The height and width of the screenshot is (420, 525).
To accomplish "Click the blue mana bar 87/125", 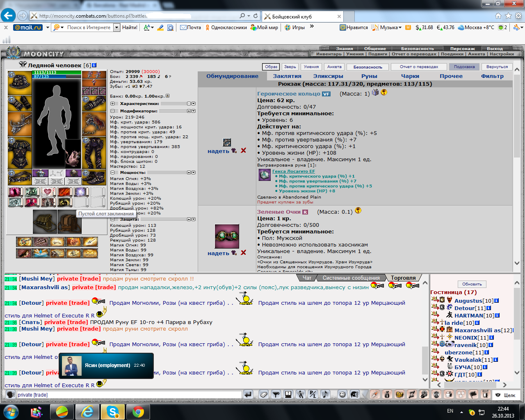I will 57,76.
